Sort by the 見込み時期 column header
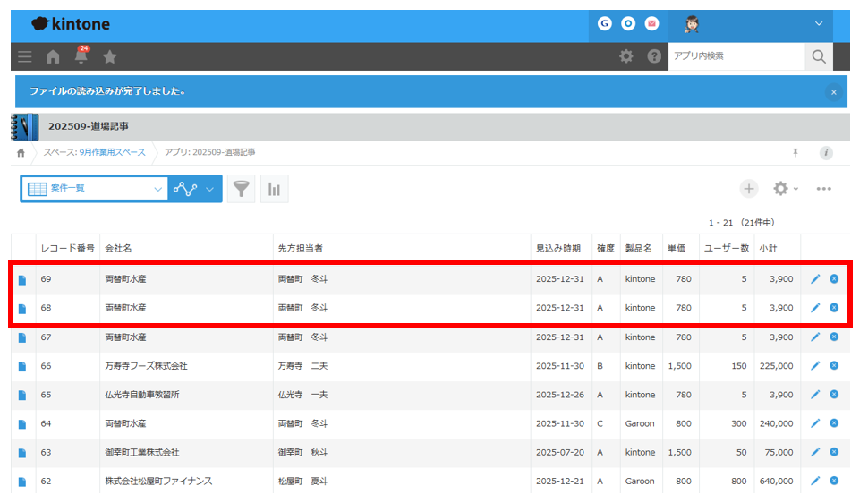The height and width of the screenshot is (503, 868). 557,248
